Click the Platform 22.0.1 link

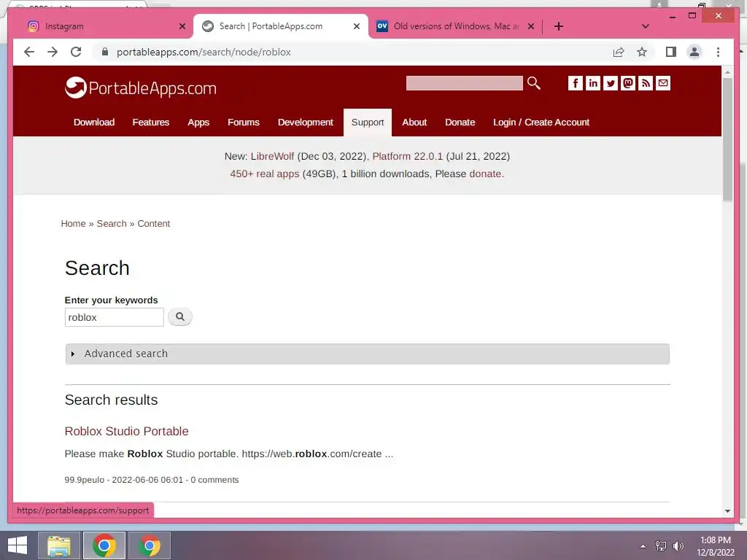tap(407, 156)
